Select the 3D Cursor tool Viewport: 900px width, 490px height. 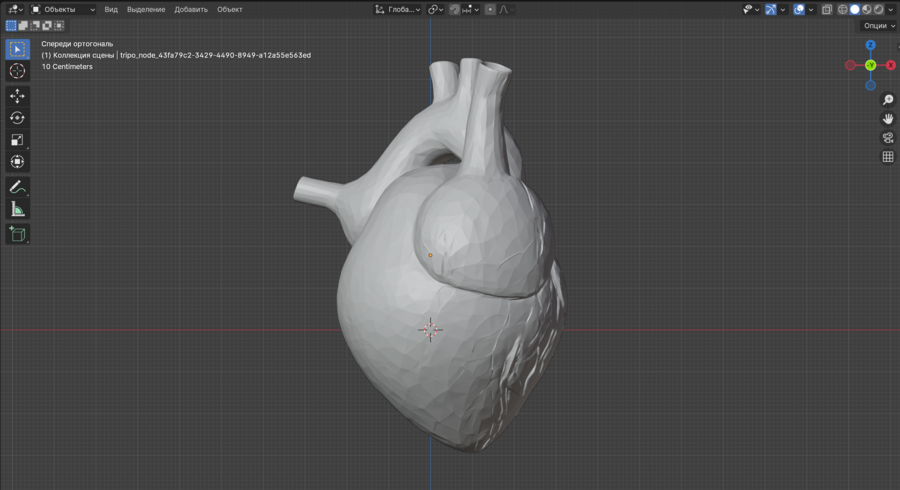click(x=17, y=71)
